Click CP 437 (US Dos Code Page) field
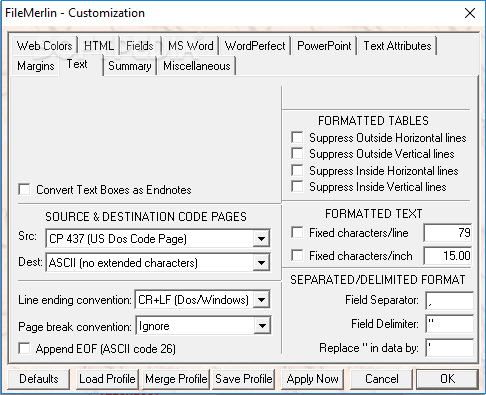The height and width of the screenshot is (395, 486). pos(158,238)
